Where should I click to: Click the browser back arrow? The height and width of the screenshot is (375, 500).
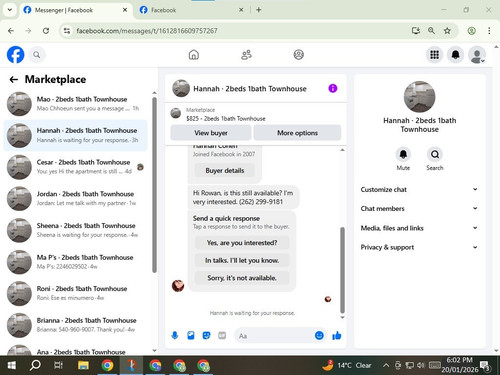11,31
